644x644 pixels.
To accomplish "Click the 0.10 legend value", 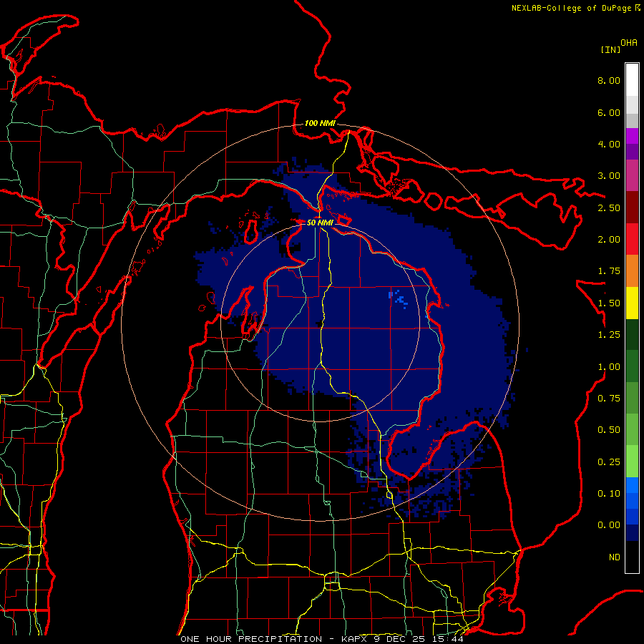I will pyautogui.click(x=609, y=494).
